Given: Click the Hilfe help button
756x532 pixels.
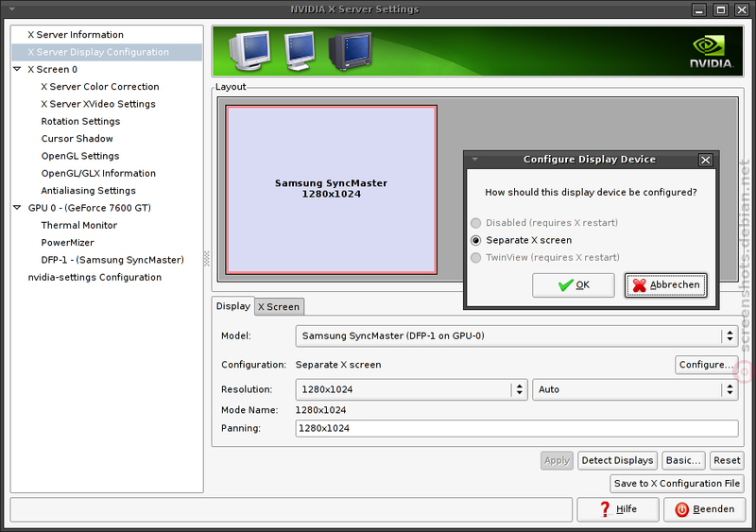Looking at the screenshot, I should [618, 509].
